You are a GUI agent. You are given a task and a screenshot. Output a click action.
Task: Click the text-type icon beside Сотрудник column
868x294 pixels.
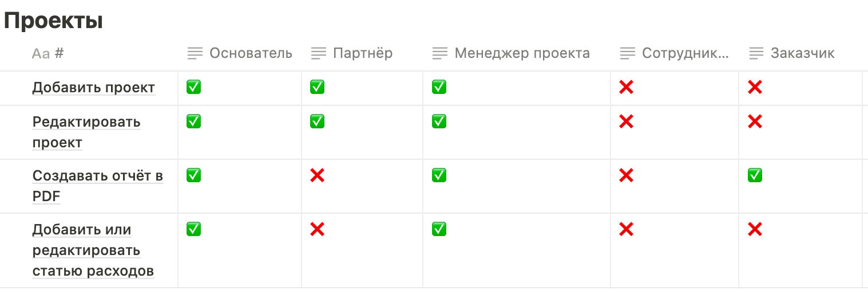[628, 54]
